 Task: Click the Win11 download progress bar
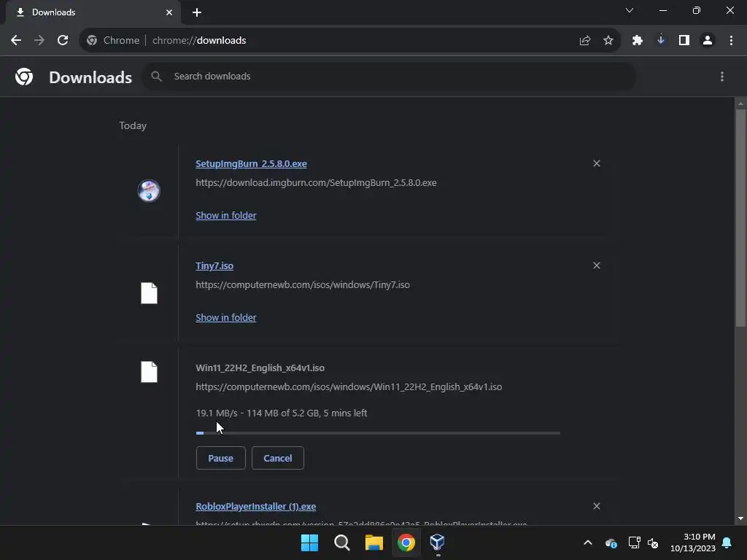click(378, 433)
